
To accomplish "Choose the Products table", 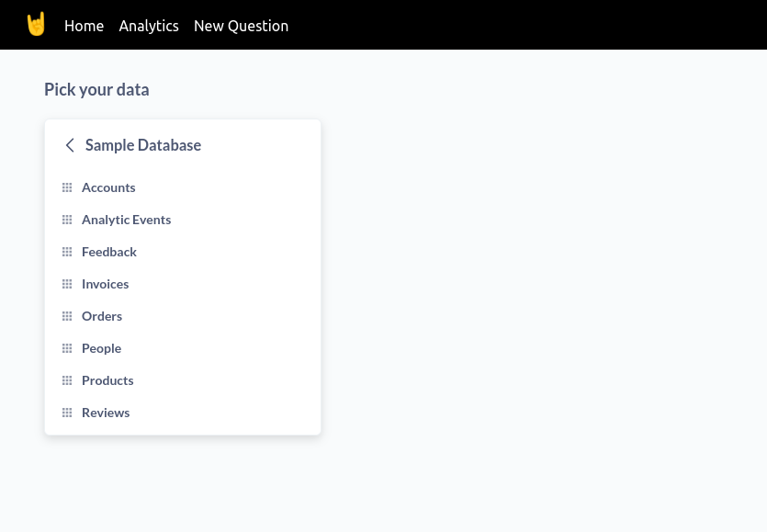I will [x=107, y=380].
